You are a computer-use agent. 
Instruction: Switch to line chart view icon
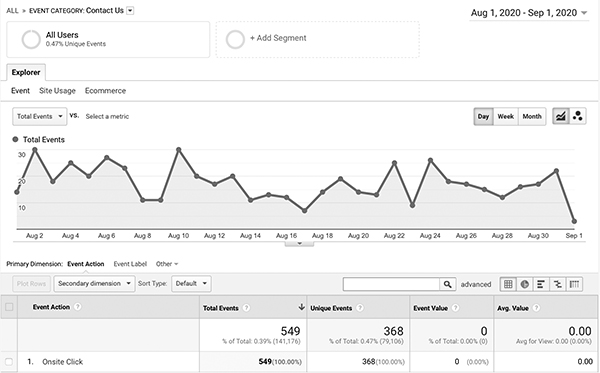[x=561, y=116]
